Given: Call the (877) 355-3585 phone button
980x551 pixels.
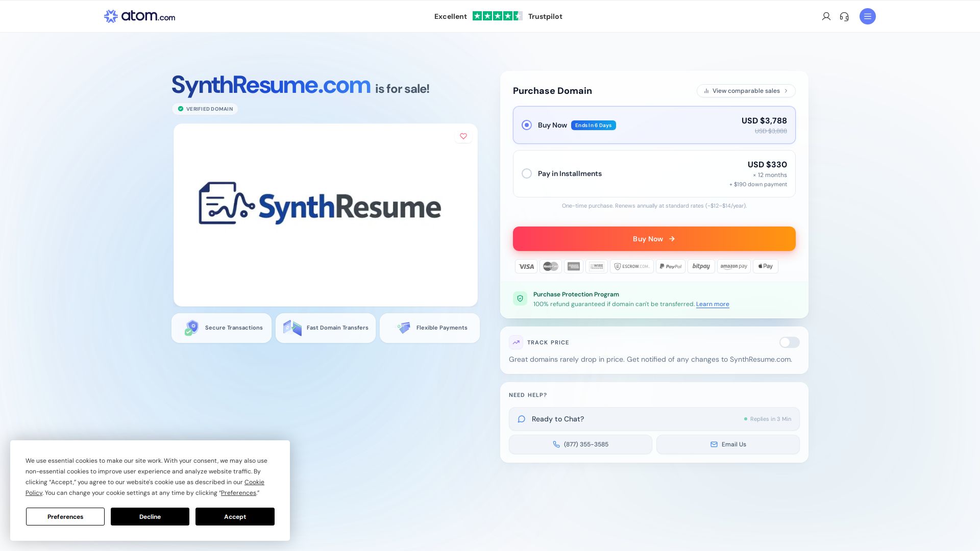Looking at the screenshot, I should click(580, 444).
